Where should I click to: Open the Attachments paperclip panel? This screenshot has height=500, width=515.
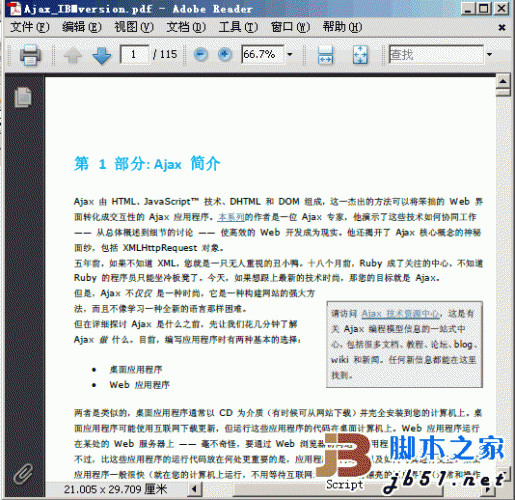[23, 474]
